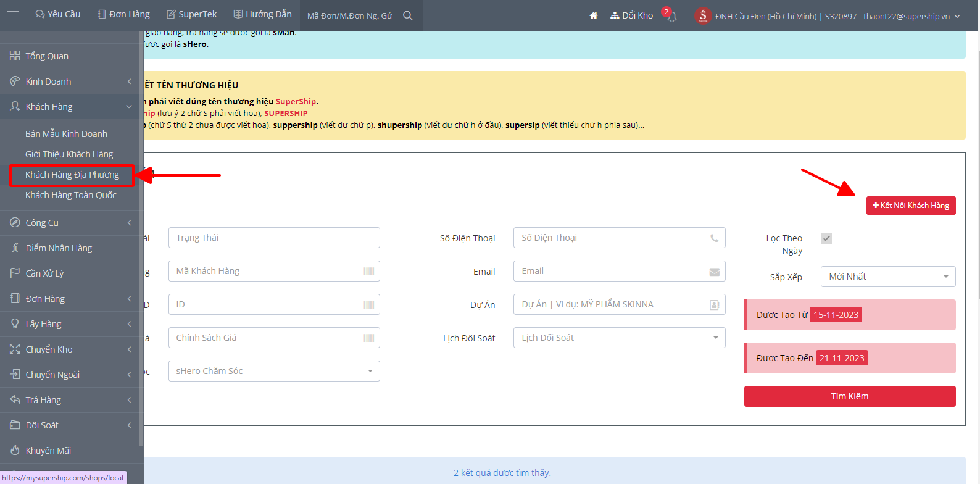
Task: Open Đơn Hàng in top navigation
Action: click(x=123, y=14)
